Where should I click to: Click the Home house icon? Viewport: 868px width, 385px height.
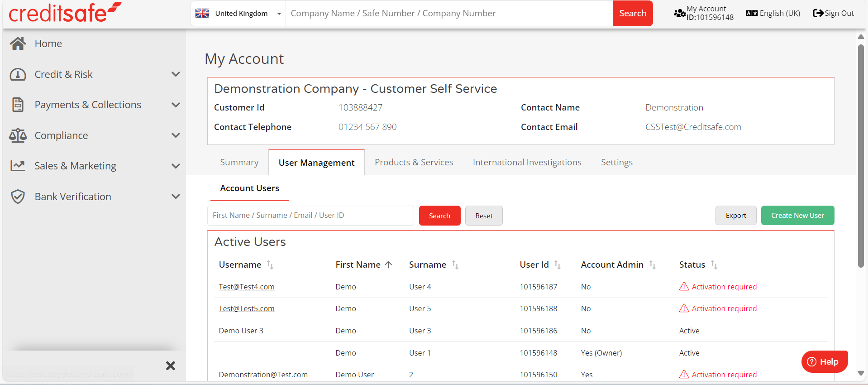coord(18,43)
